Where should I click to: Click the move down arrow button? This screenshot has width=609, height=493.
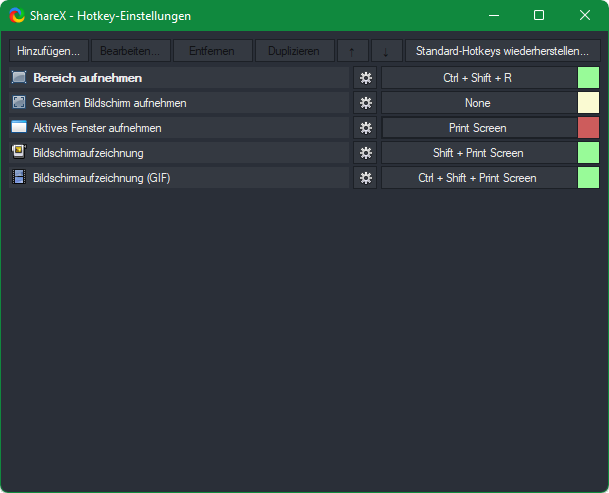coord(386,51)
